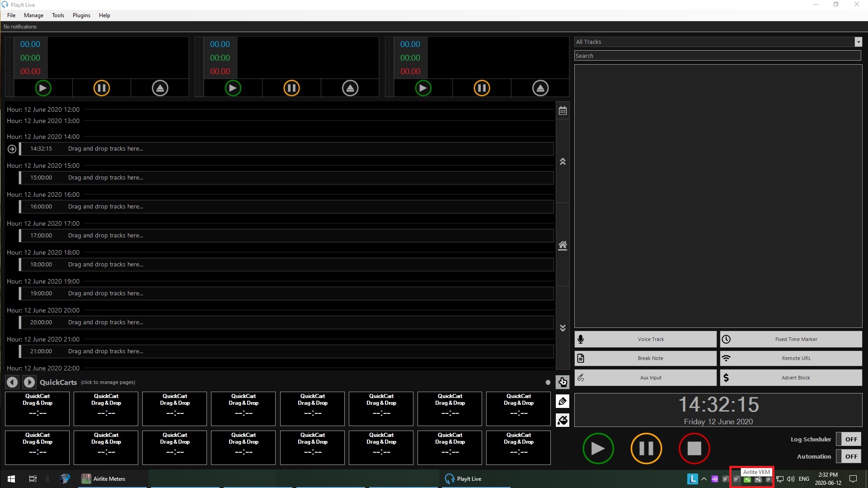
Task: Click the red main Stop button
Action: pyautogui.click(x=694, y=449)
